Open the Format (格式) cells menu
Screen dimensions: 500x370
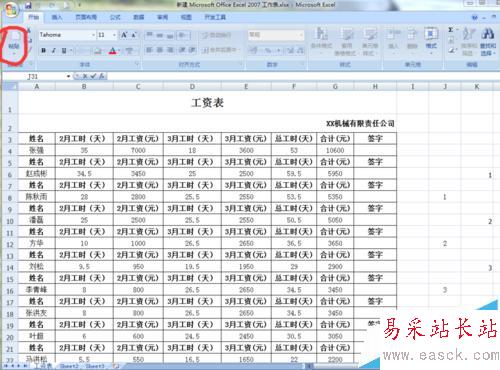pyautogui.click(x=431, y=40)
